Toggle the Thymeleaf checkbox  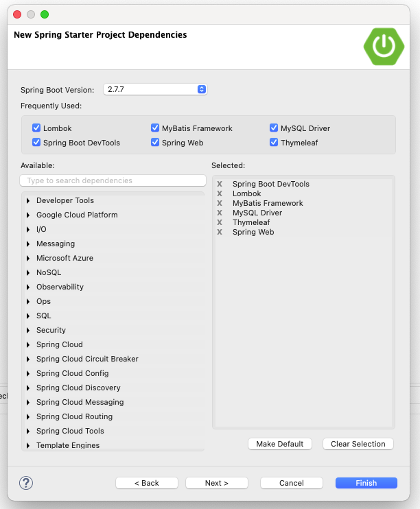(274, 142)
